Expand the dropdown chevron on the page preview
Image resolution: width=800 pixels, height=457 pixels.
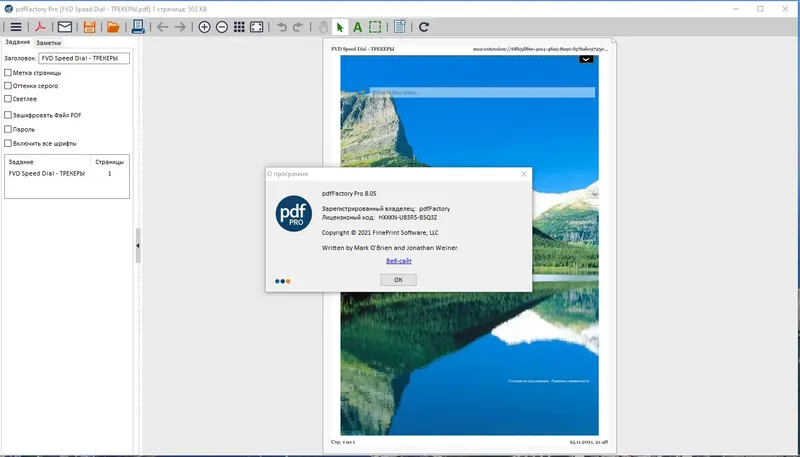[586, 59]
